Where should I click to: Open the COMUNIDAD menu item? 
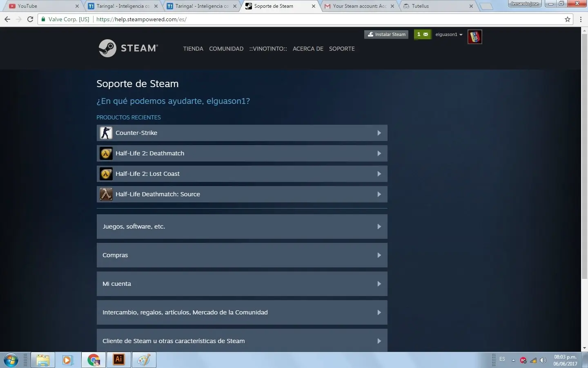[226, 49]
